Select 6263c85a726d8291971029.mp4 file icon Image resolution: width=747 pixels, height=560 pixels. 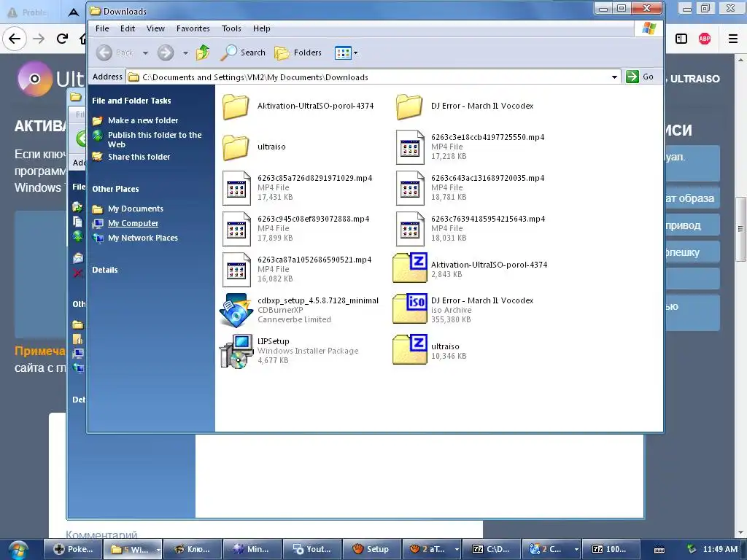coord(236,188)
